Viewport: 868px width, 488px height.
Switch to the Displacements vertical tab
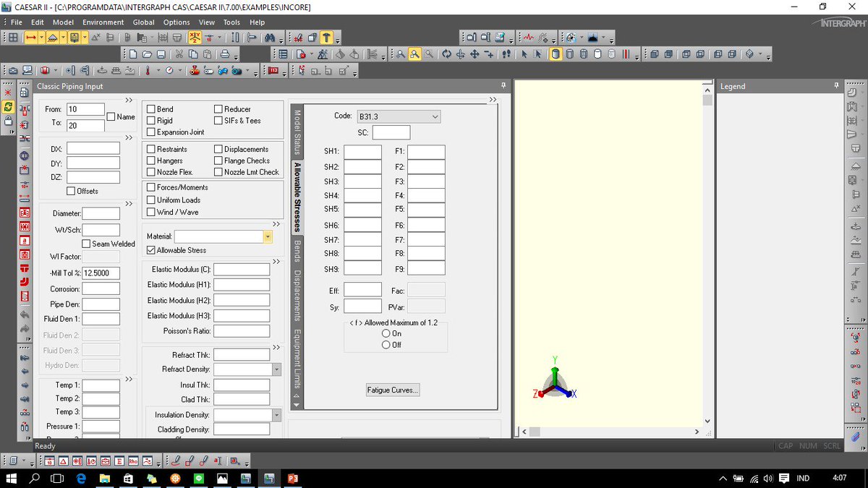[296, 296]
